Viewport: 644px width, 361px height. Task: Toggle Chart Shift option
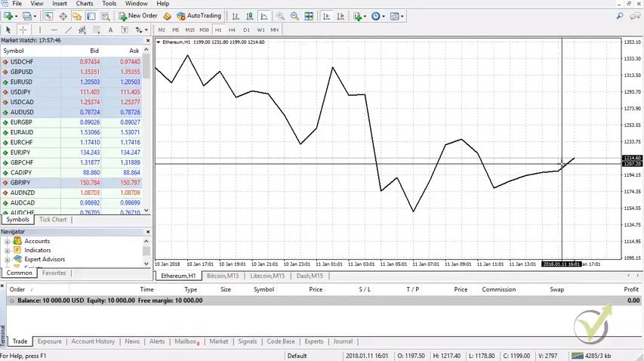click(x=340, y=16)
